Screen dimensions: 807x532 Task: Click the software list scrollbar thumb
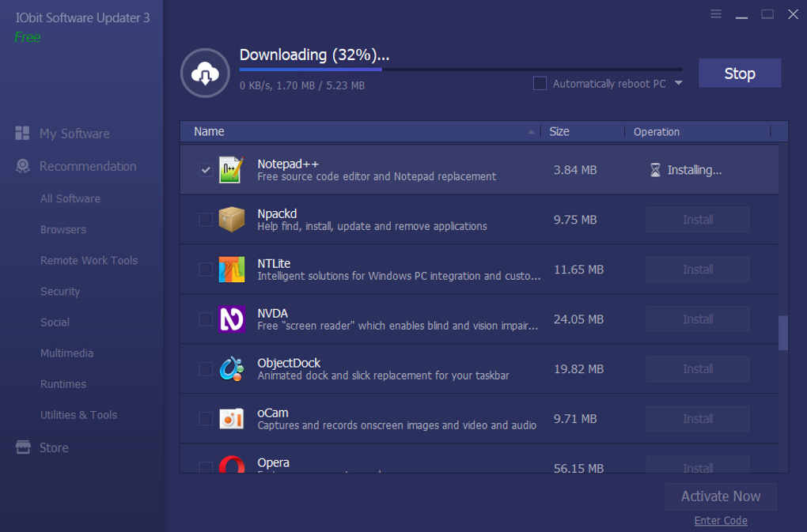click(783, 333)
